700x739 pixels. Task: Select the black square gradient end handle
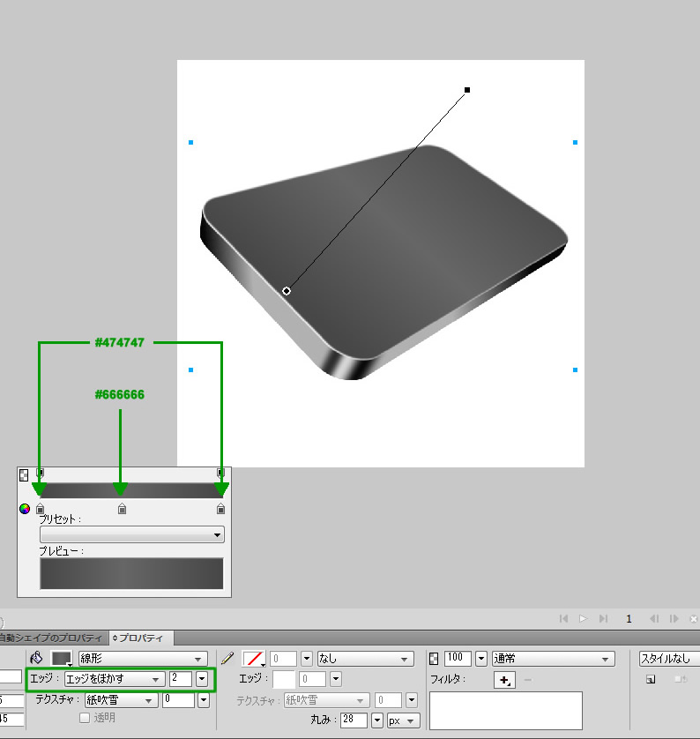click(467, 90)
